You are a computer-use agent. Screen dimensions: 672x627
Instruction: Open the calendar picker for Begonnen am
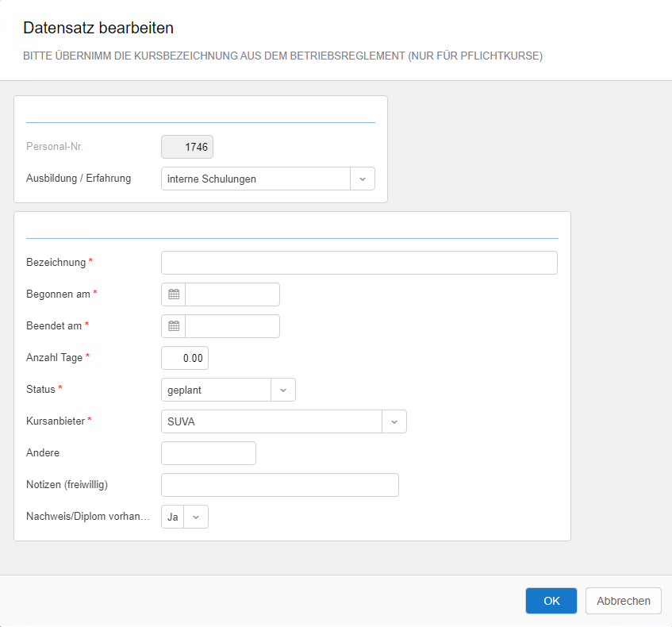[173, 294]
